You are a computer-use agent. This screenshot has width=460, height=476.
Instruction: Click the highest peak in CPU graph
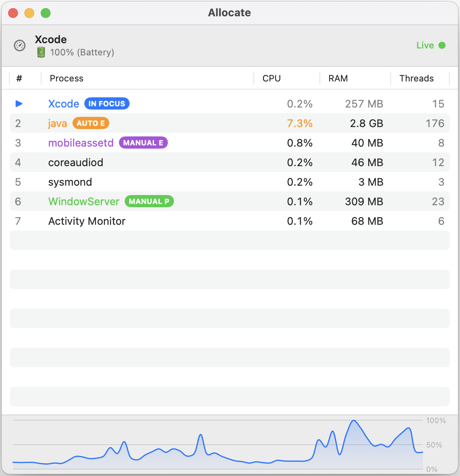coord(353,421)
